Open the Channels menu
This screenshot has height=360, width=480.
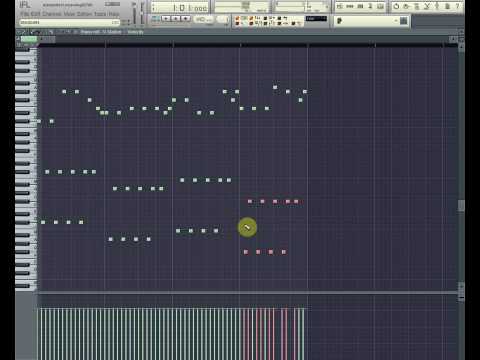(x=52, y=14)
